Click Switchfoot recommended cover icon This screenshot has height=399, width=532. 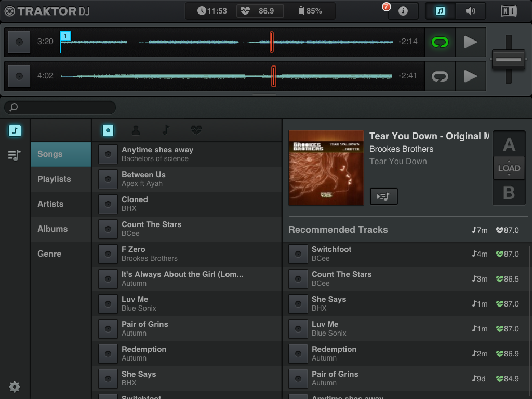tap(298, 254)
